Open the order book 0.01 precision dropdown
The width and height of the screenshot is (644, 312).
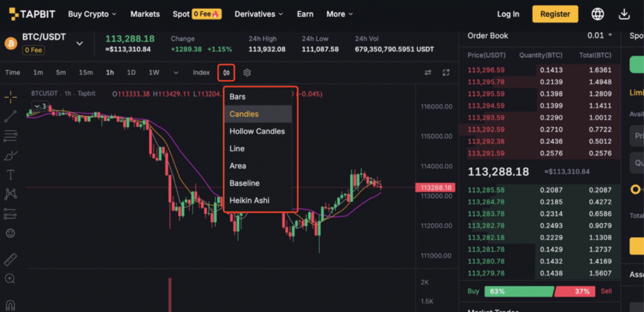599,35
